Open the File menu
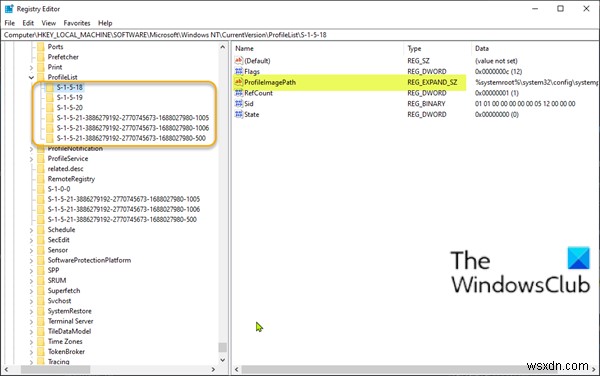The image size is (600, 376). point(10,23)
